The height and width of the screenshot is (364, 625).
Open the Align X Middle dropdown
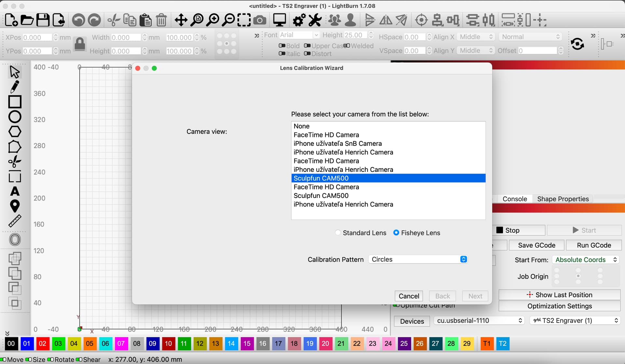(476, 37)
